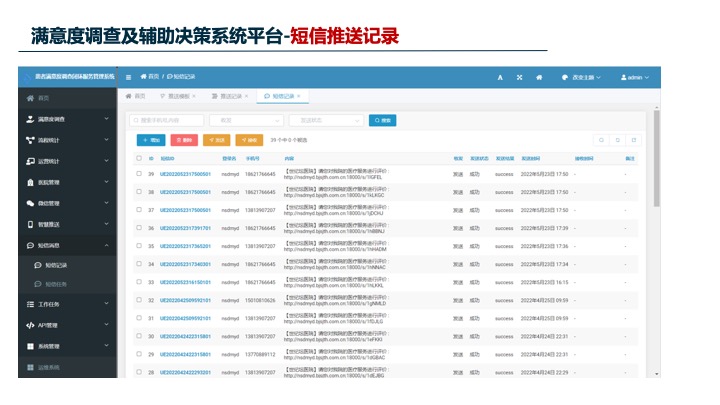Expand the API管理 sidebar chevron
This screenshot has height=405, width=720.
click(107, 325)
